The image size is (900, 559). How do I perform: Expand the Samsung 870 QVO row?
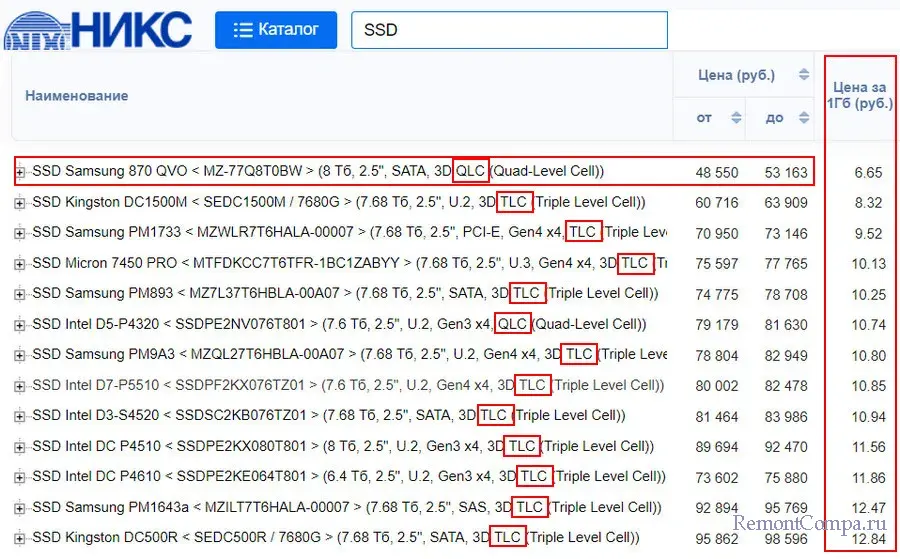coord(20,172)
